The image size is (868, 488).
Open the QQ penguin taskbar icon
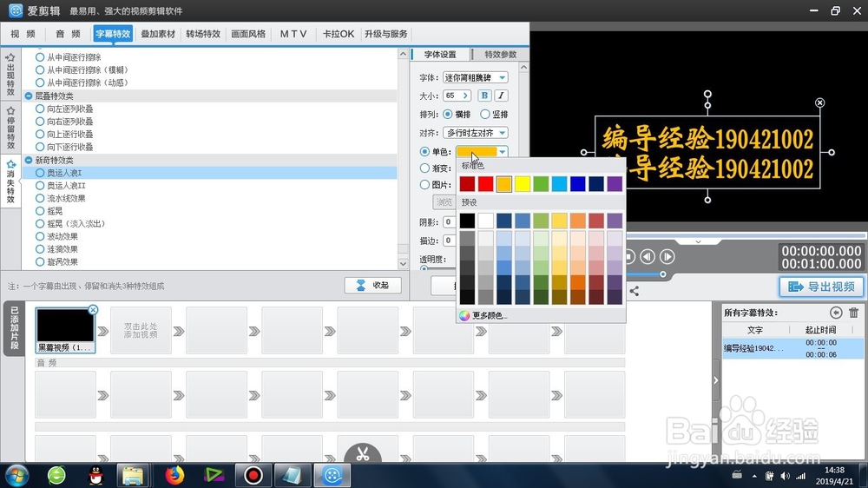tap(95, 475)
